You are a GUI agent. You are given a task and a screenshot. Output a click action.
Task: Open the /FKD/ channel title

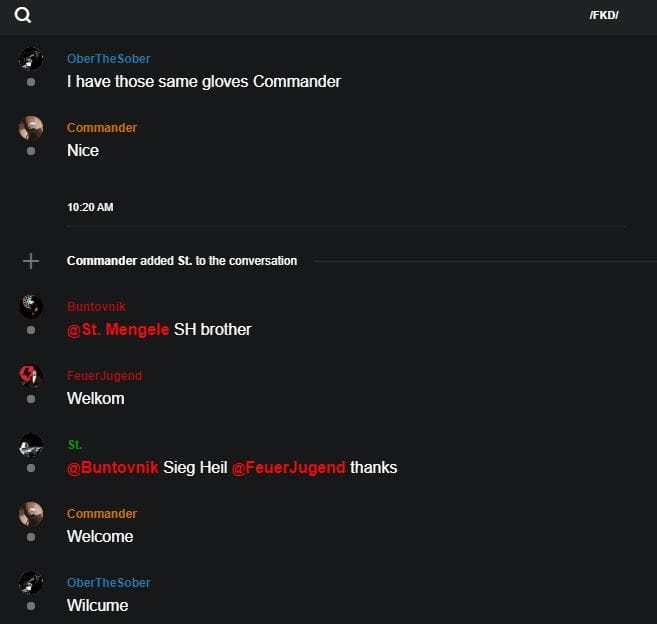coord(604,15)
